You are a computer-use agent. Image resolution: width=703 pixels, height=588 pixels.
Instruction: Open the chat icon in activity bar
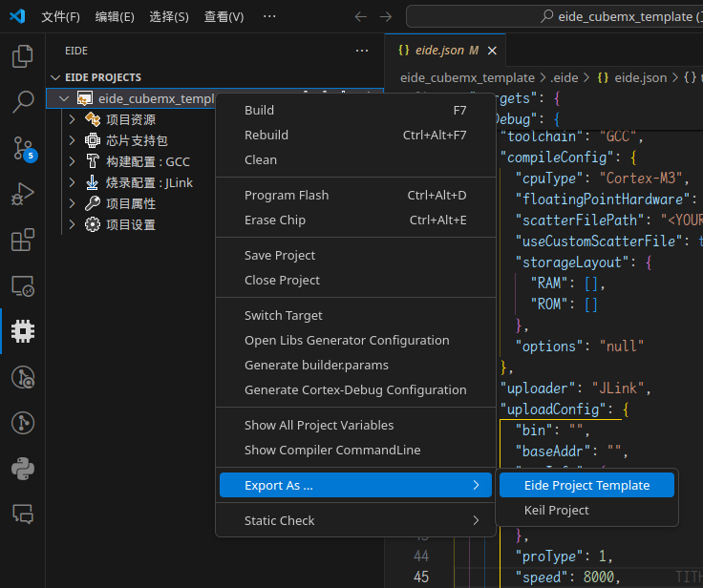pyautogui.click(x=22, y=514)
